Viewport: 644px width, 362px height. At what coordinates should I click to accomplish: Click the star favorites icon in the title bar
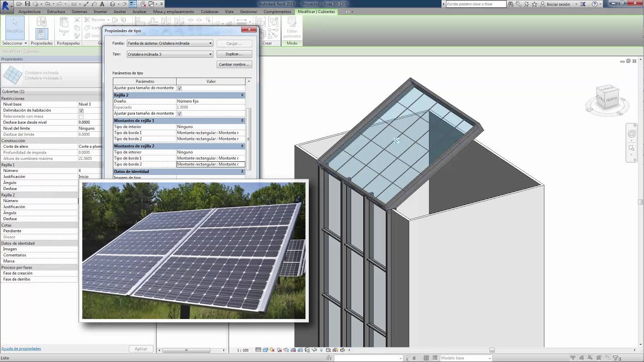coord(533,4)
